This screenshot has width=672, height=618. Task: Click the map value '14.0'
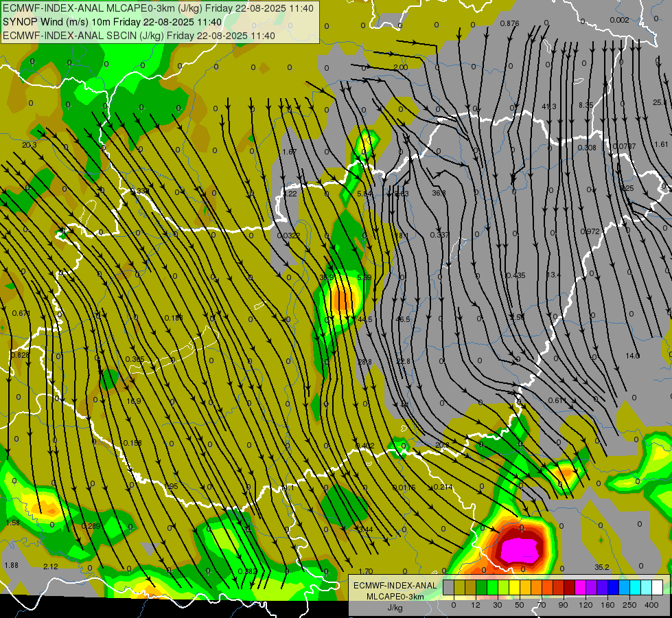click(633, 356)
